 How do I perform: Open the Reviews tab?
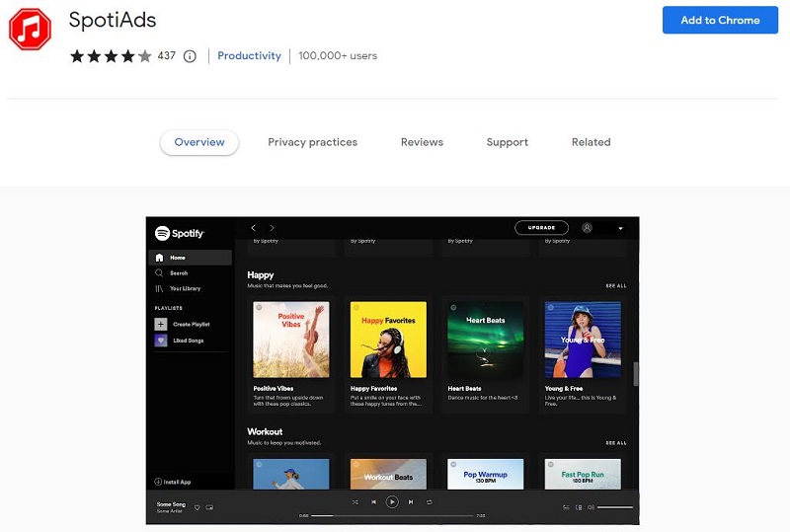(x=422, y=142)
